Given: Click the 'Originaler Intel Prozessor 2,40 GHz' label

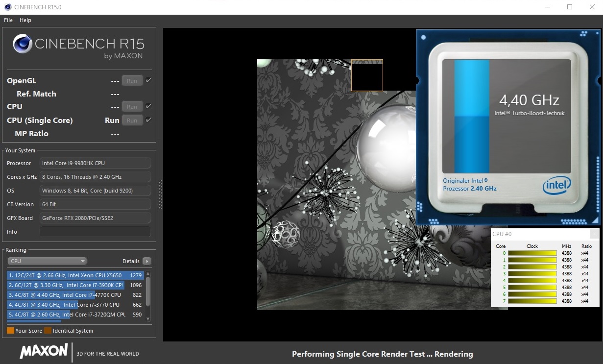Looking at the screenshot, I should [470, 185].
